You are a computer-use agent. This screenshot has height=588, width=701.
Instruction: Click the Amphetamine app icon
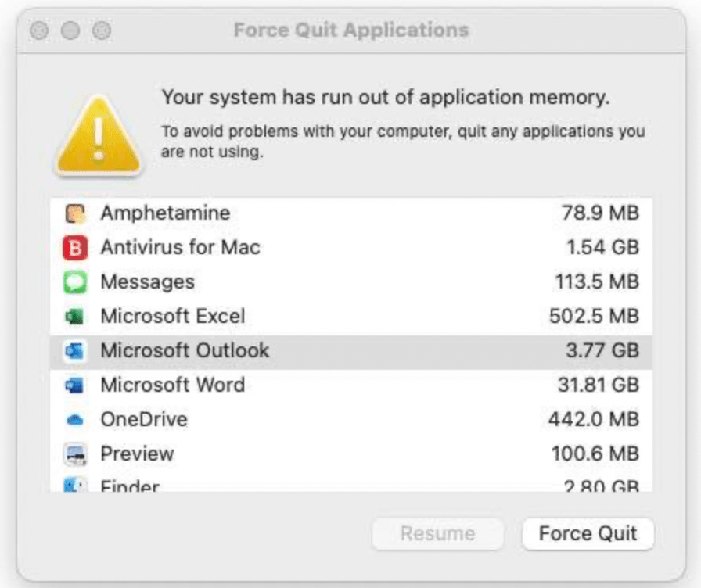tap(75, 213)
